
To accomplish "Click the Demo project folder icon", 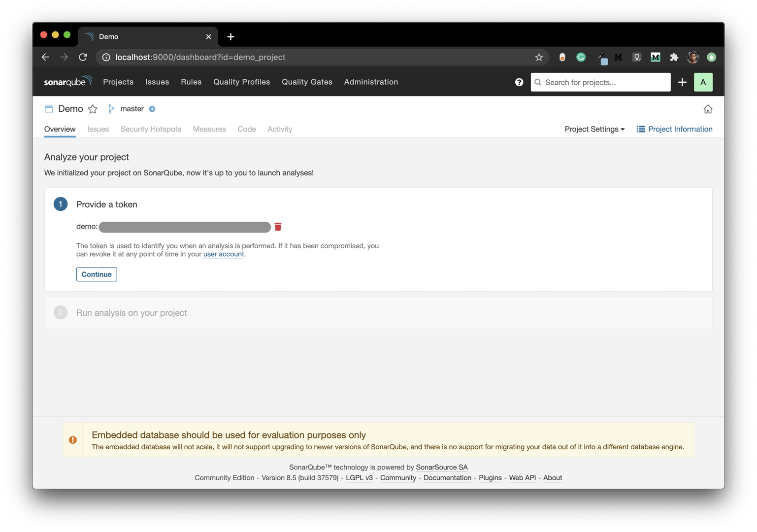I will [x=49, y=109].
